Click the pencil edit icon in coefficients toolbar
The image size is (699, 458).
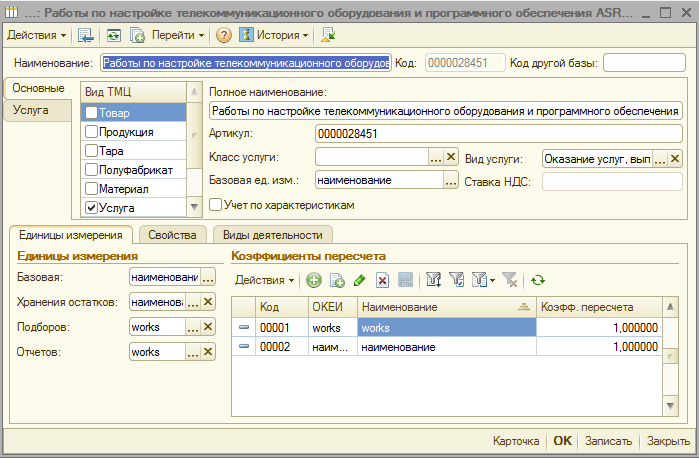click(x=360, y=281)
